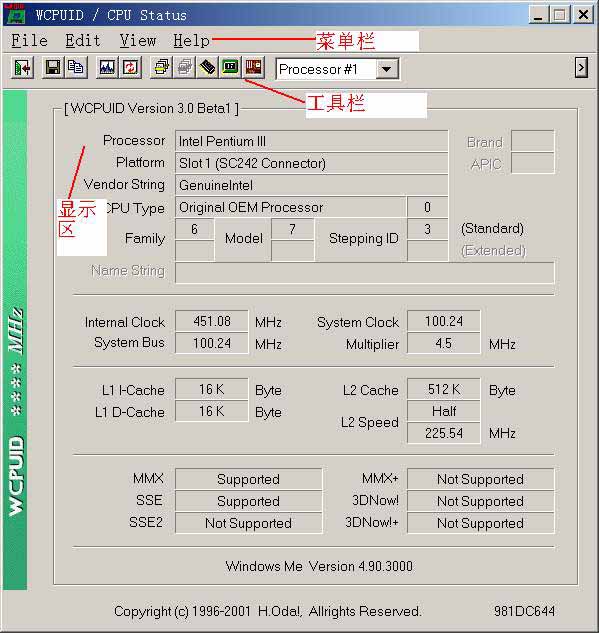The image size is (599, 633).
Task: Click the Family value 6
Action: (x=195, y=229)
